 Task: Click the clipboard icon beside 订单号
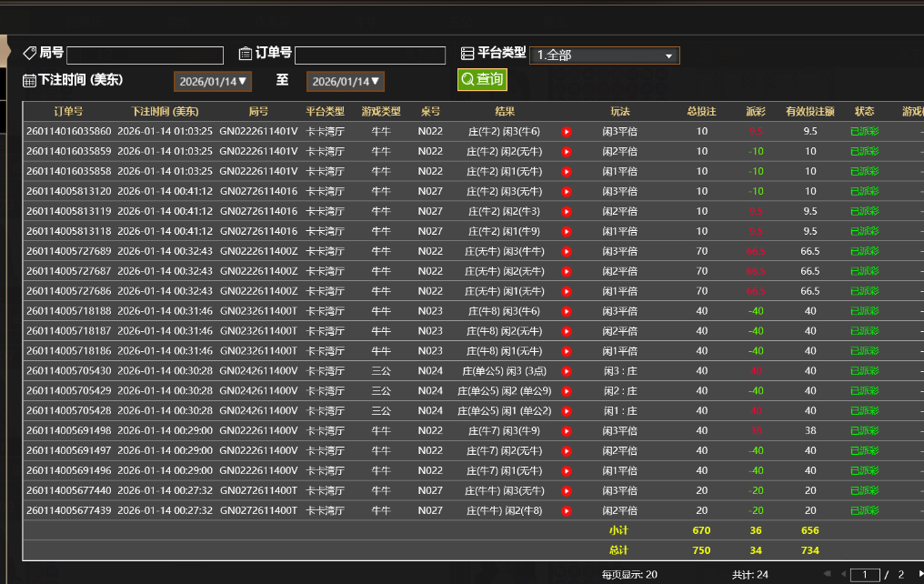246,55
